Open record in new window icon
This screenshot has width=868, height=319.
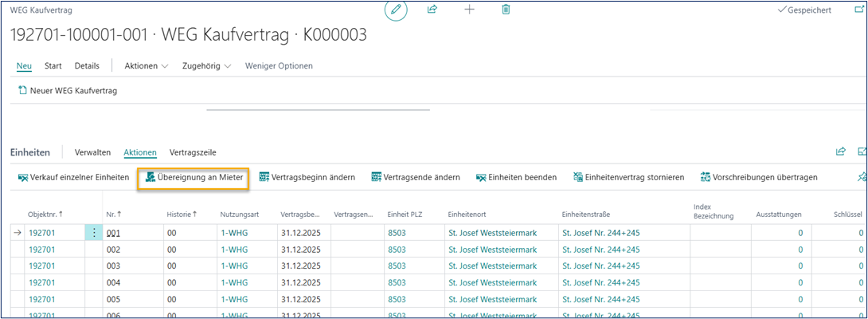(858, 10)
